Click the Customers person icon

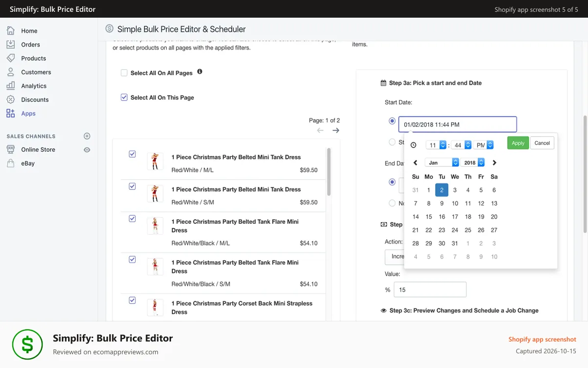pos(11,72)
